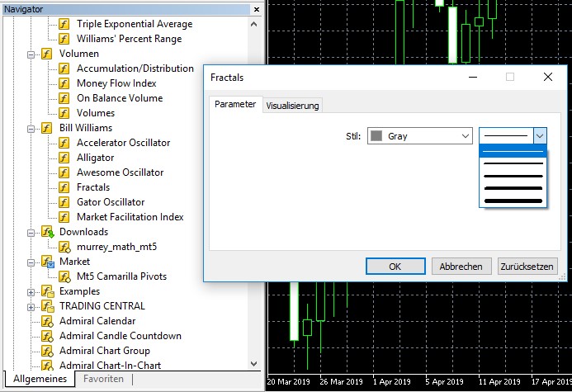
Task: Confirm with the OK button
Action: coord(395,267)
